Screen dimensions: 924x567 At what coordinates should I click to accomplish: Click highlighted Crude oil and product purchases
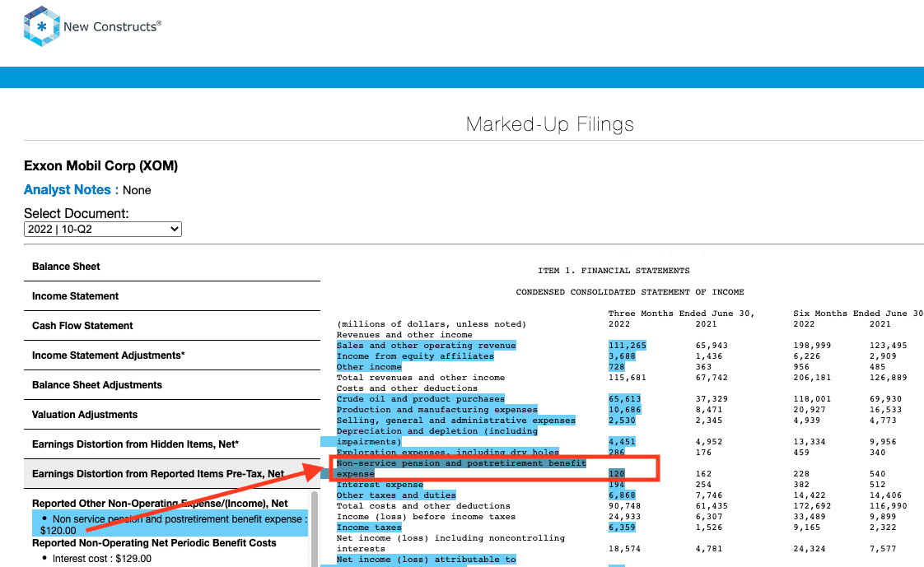click(420, 399)
